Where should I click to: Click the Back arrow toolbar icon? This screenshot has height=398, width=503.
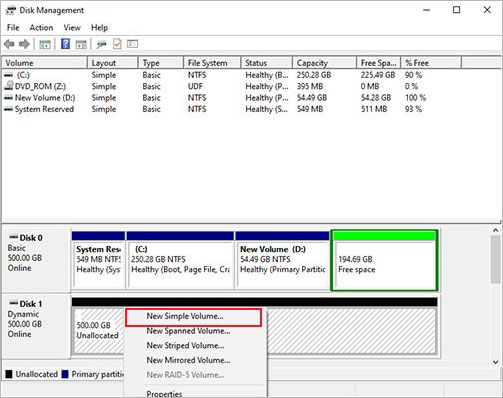click(9, 44)
